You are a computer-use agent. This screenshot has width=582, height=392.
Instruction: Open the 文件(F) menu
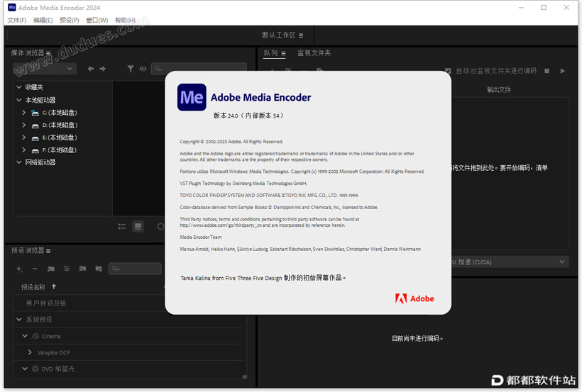[17, 20]
